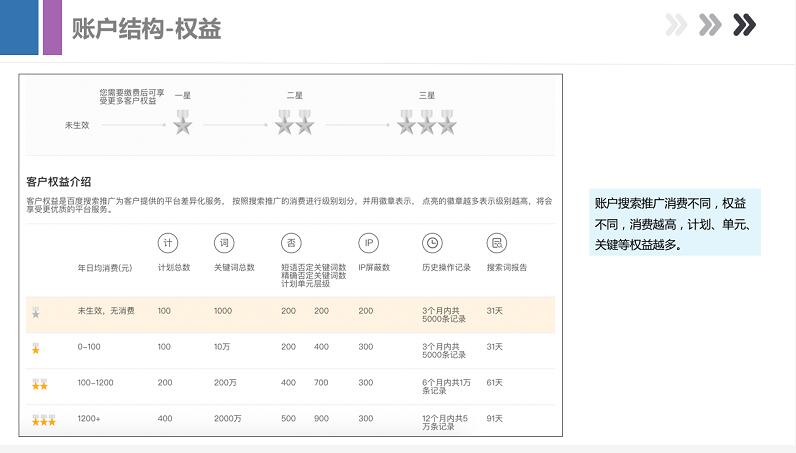Click the 未生效 label on the level timeline
Screen dimensions: 796x453
tap(78, 125)
